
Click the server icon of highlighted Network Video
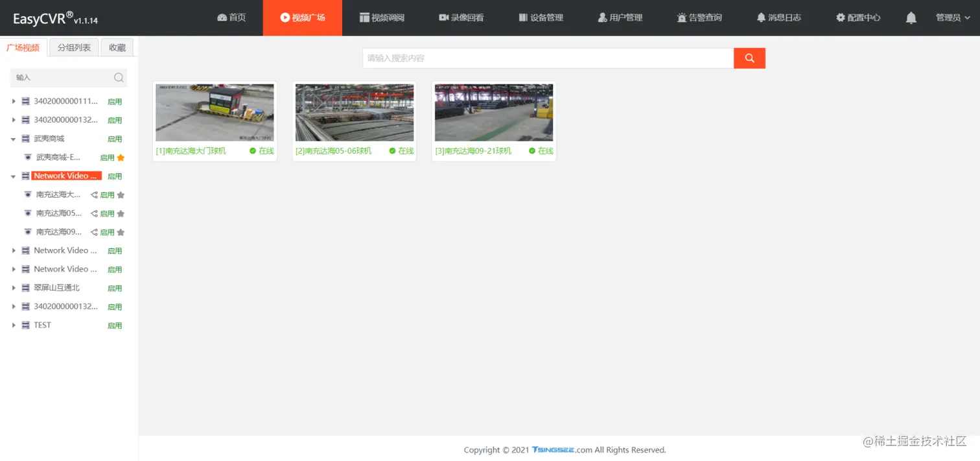pyautogui.click(x=25, y=176)
